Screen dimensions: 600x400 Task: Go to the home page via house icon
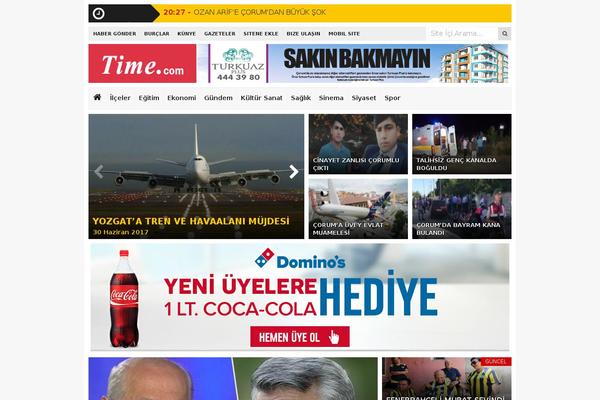pyautogui.click(x=97, y=97)
